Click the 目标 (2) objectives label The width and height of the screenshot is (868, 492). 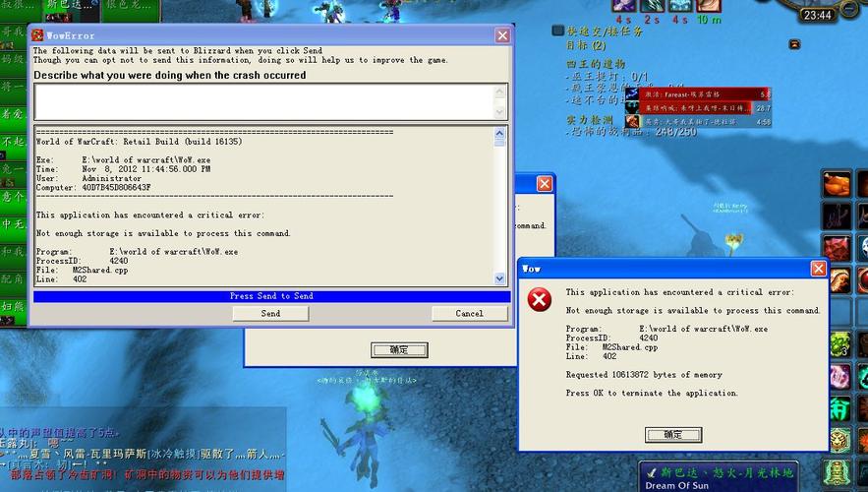(x=586, y=45)
